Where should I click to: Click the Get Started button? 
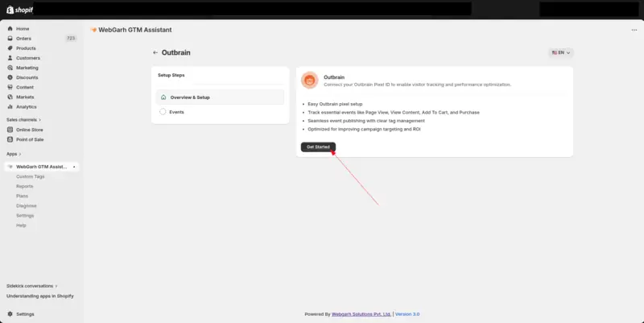click(x=318, y=147)
